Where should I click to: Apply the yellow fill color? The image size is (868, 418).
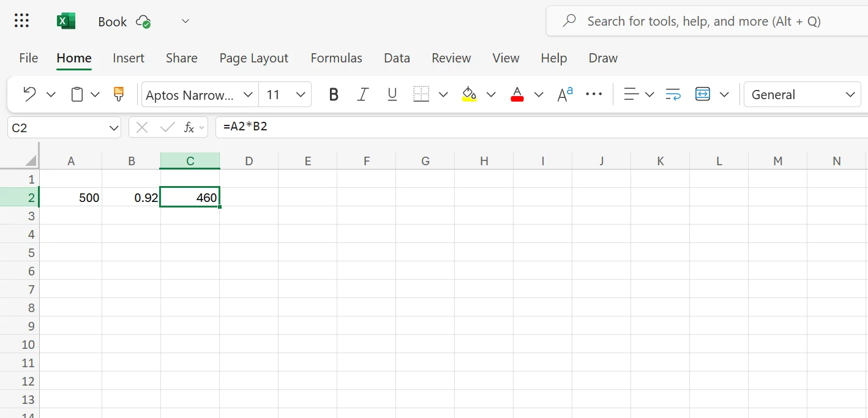click(x=470, y=94)
